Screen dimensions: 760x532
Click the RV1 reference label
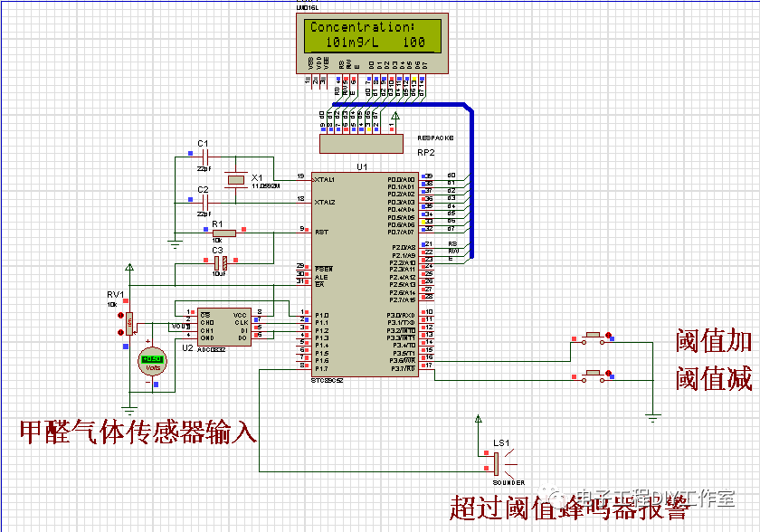point(116,295)
